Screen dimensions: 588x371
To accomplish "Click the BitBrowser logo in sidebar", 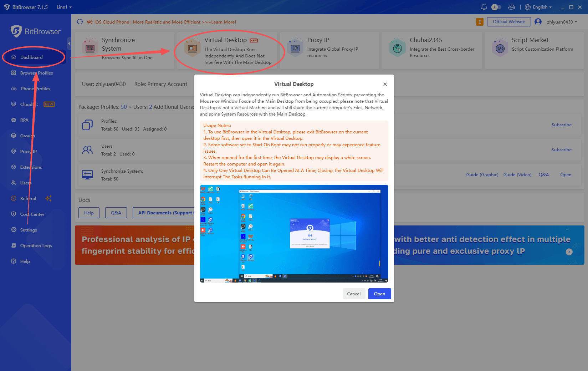I will (36, 31).
